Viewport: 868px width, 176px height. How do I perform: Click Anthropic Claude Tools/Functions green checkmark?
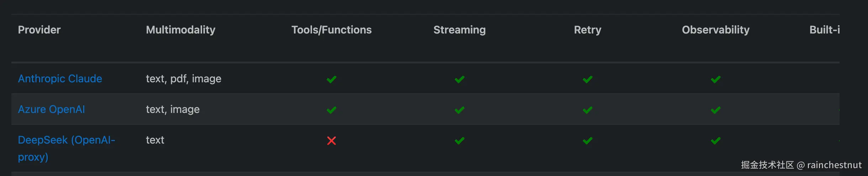coord(331,79)
